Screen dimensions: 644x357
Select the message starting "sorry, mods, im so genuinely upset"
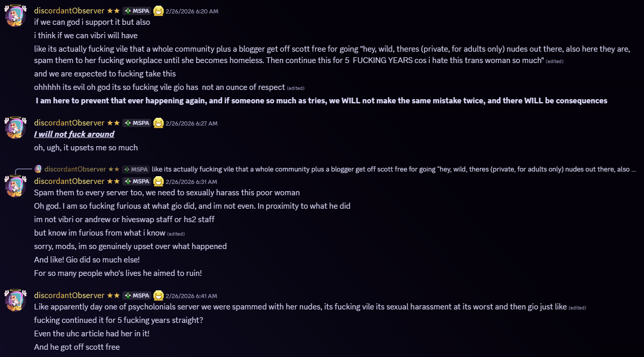coord(130,246)
